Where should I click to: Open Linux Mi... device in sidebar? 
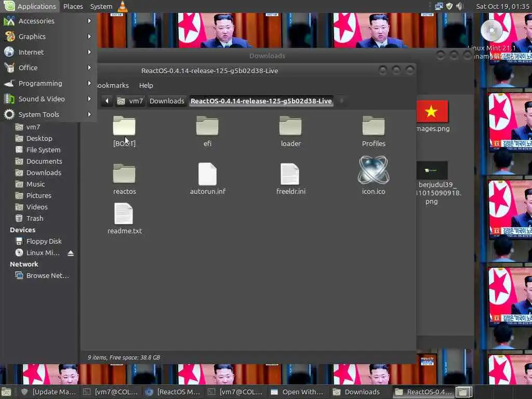pyautogui.click(x=38, y=253)
